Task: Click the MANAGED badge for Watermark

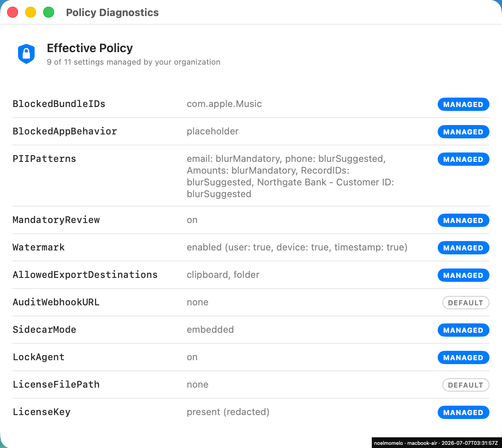Action: [x=463, y=248]
